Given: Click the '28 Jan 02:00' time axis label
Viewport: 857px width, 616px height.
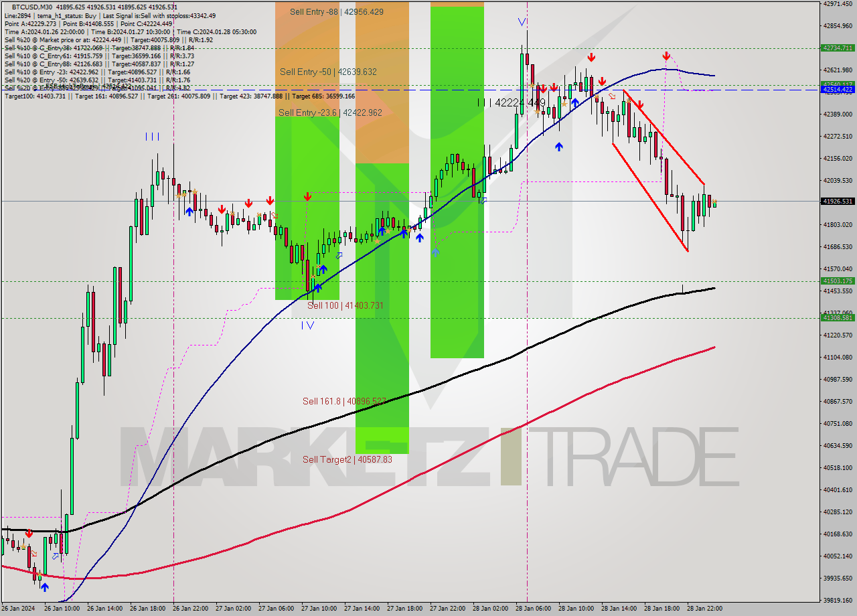Looking at the screenshot, I should pos(491,609).
